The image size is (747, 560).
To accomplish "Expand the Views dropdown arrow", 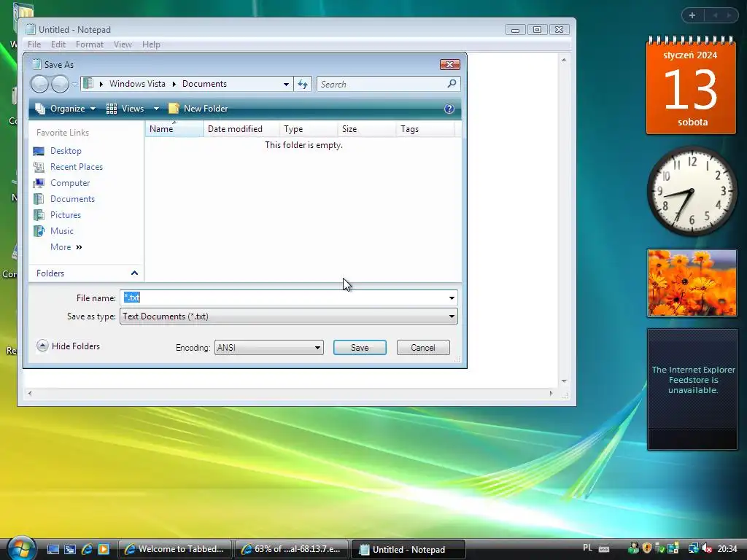I will click(x=156, y=109).
